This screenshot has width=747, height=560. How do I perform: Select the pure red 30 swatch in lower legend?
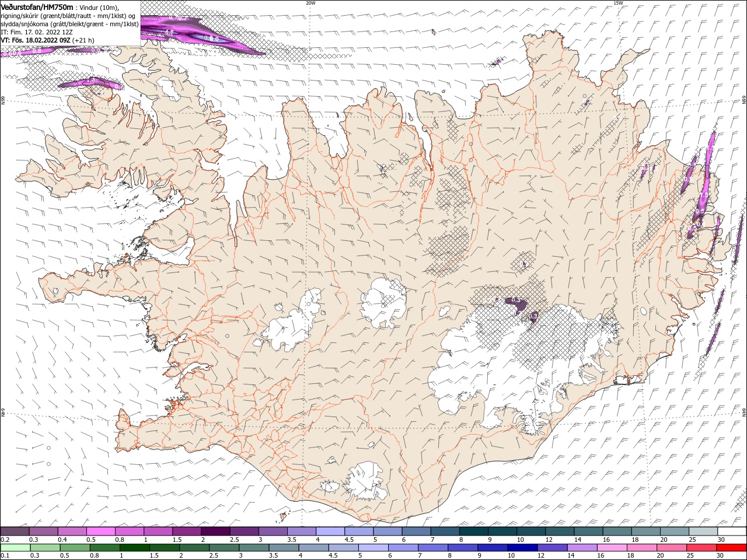pyautogui.click(x=731, y=548)
